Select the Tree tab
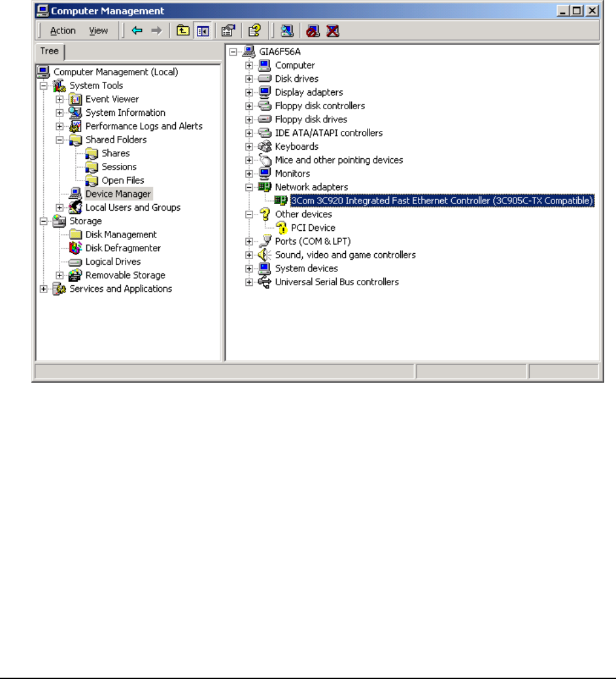This screenshot has width=616, height=679. (x=49, y=51)
